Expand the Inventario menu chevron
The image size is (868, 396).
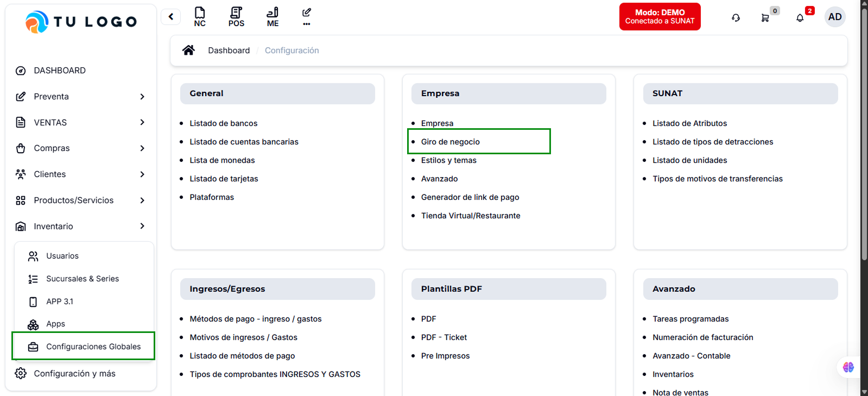point(142,227)
